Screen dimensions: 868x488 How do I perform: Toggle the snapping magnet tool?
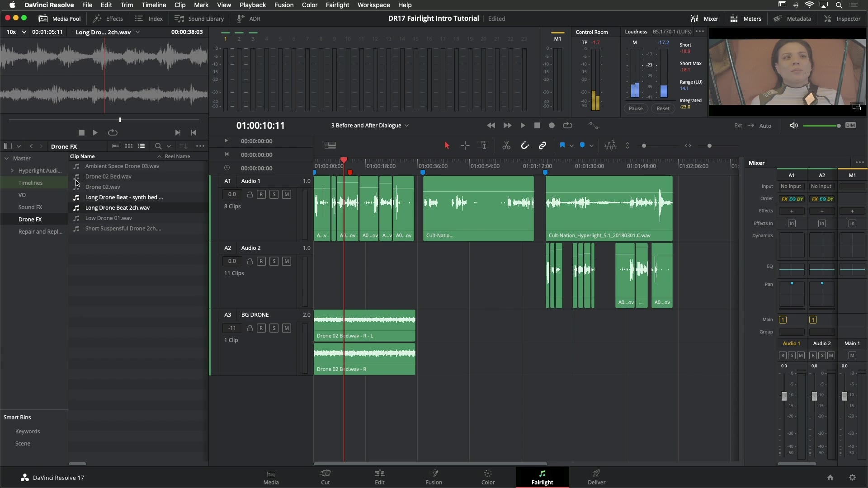[524, 145]
